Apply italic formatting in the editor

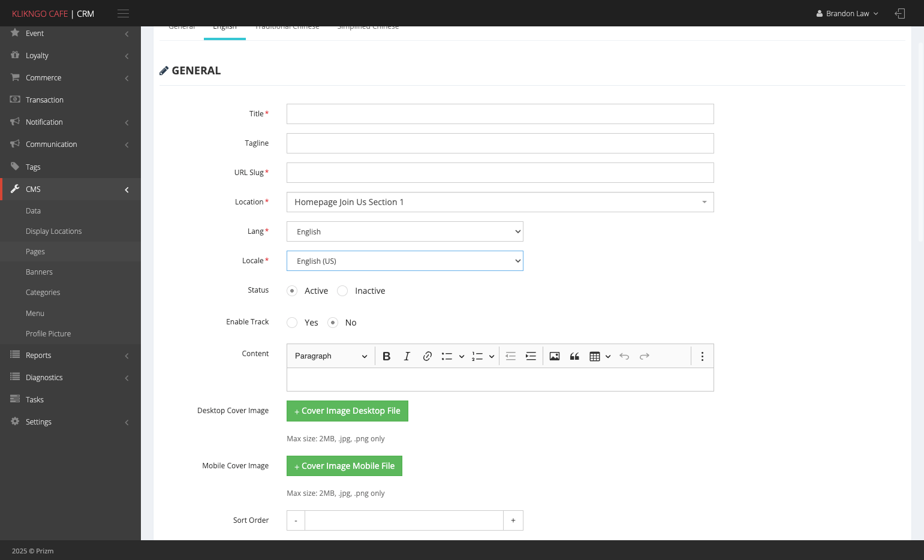click(407, 356)
